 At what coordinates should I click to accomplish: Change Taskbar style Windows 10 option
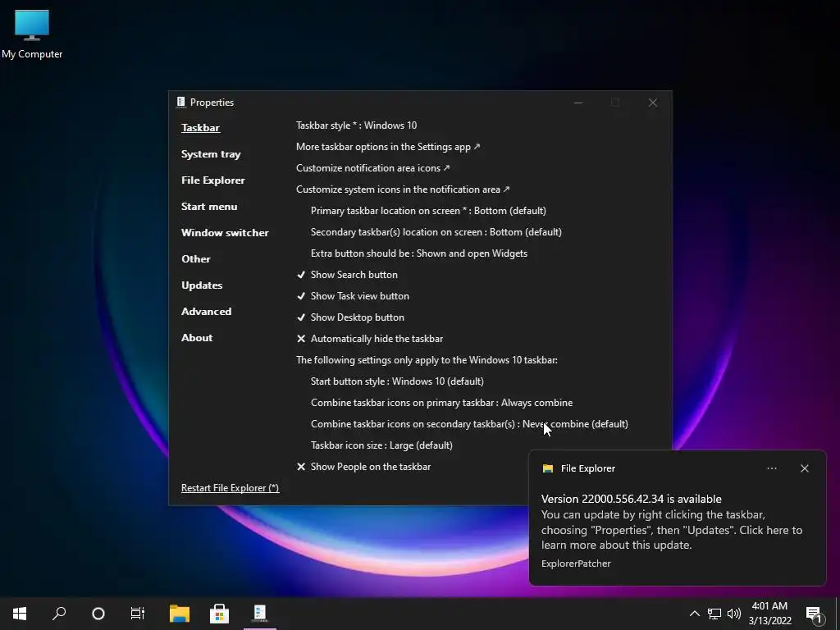(x=356, y=126)
